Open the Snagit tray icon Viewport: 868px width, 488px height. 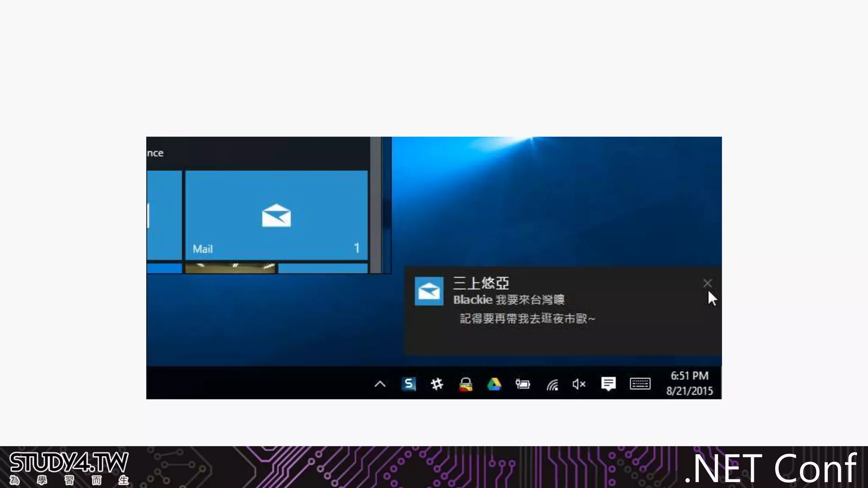pos(409,384)
